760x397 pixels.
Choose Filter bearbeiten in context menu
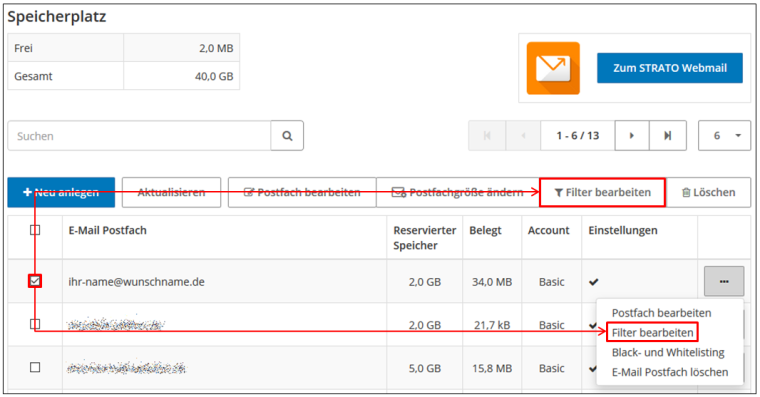(652, 333)
